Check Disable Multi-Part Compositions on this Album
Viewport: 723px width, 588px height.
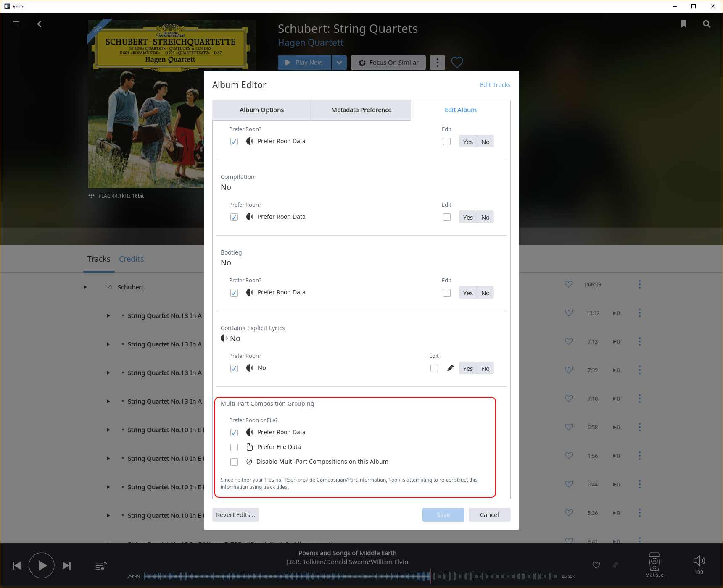tap(234, 462)
